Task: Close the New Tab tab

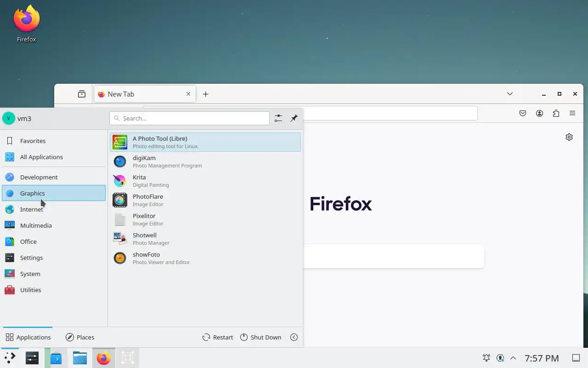Action: pos(188,94)
